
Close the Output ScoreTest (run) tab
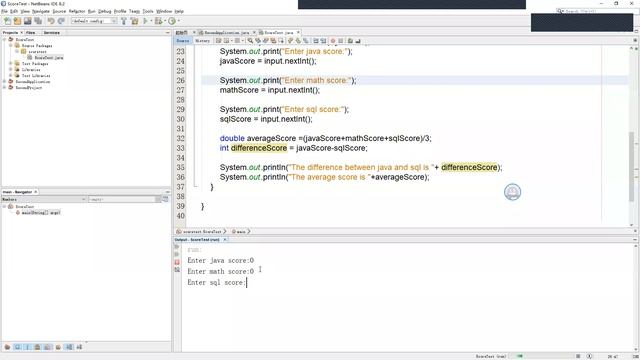225,240
